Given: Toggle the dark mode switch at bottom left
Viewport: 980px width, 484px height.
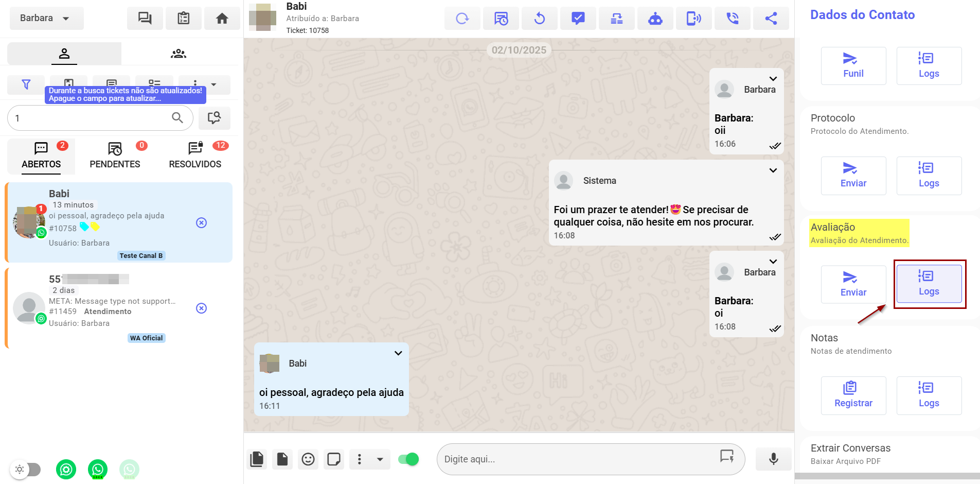Looking at the screenshot, I should (x=26, y=469).
